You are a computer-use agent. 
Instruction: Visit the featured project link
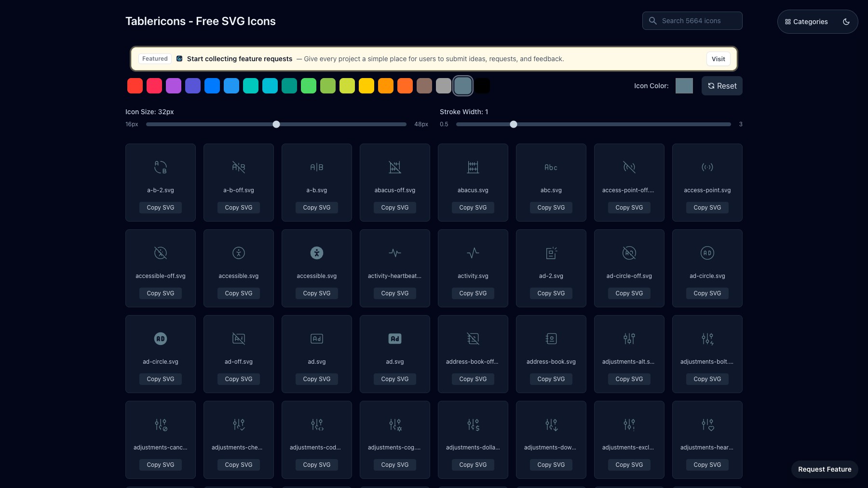click(x=719, y=59)
